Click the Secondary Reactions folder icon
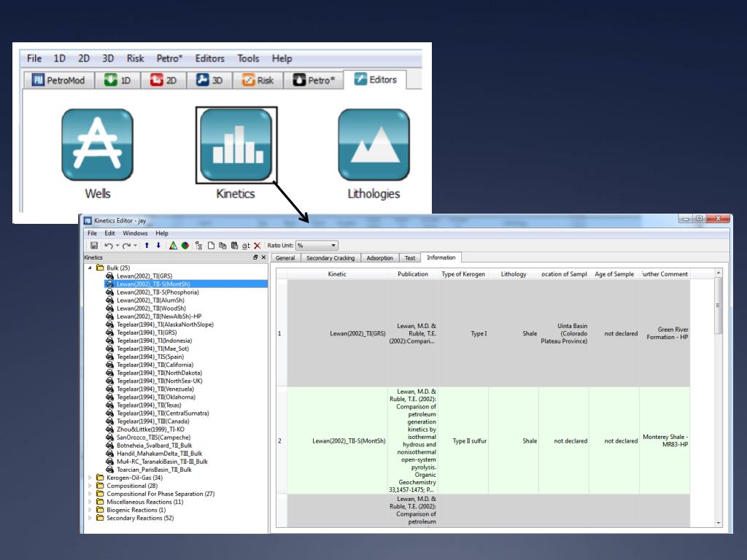Viewport: 747px width, 560px height. tap(100, 518)
